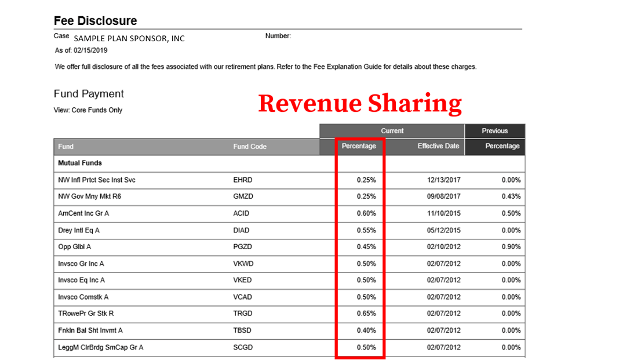619x364 pixels.
Task: Click the Effective Date column header
Action: tap(438, 146)
